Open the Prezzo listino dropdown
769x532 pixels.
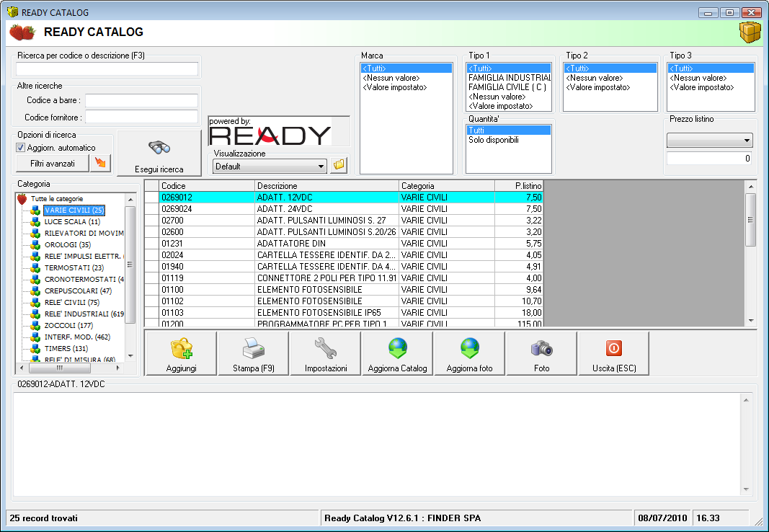pos(708,139)
